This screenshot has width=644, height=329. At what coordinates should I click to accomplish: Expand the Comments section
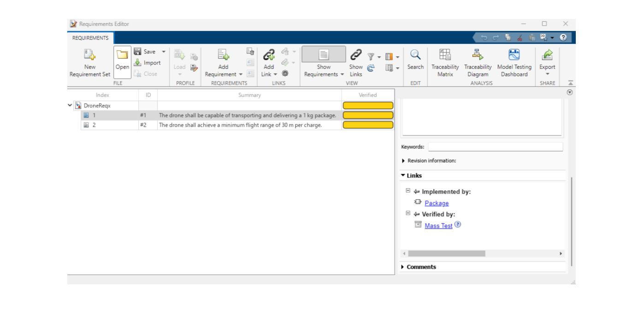click(x=402, y=267)
